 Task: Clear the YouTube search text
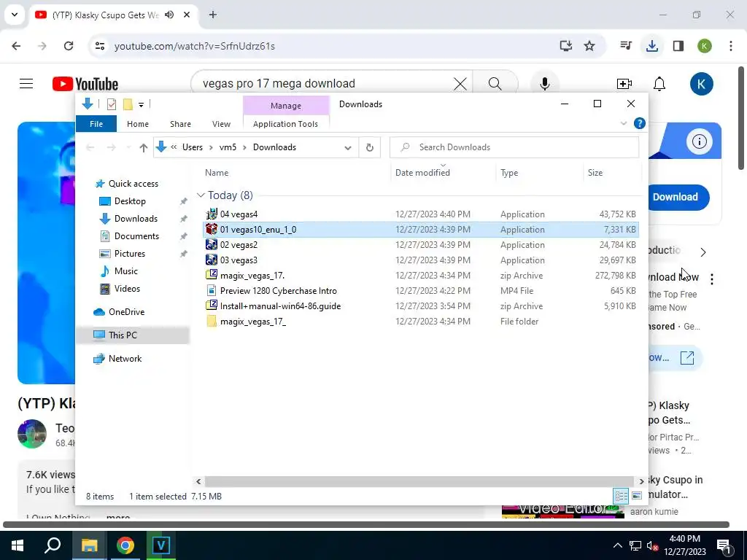click(x=460, y=84)
